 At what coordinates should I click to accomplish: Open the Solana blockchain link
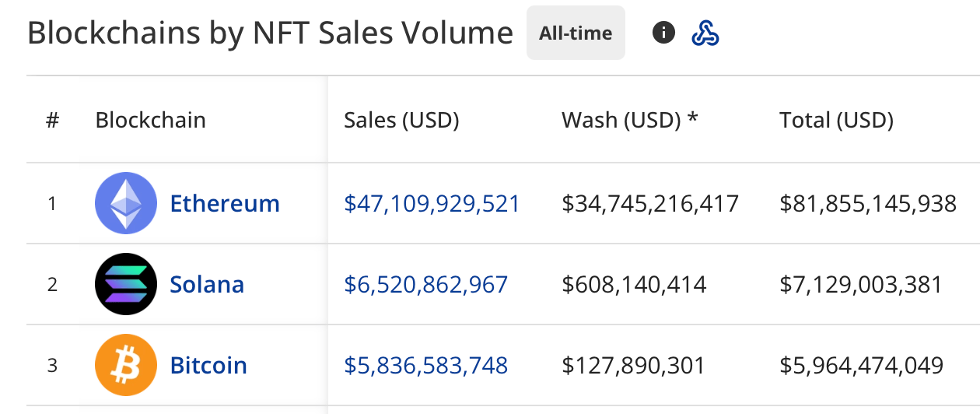(207, 285)
